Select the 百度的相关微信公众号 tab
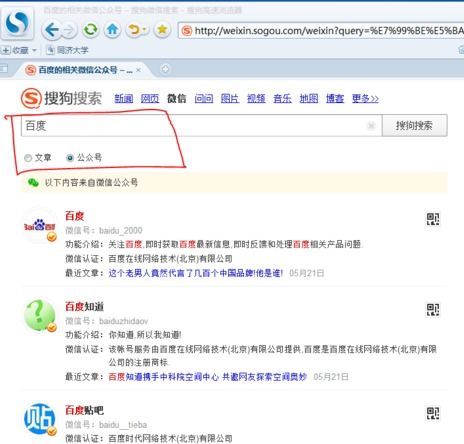 (x=79, y=70)
